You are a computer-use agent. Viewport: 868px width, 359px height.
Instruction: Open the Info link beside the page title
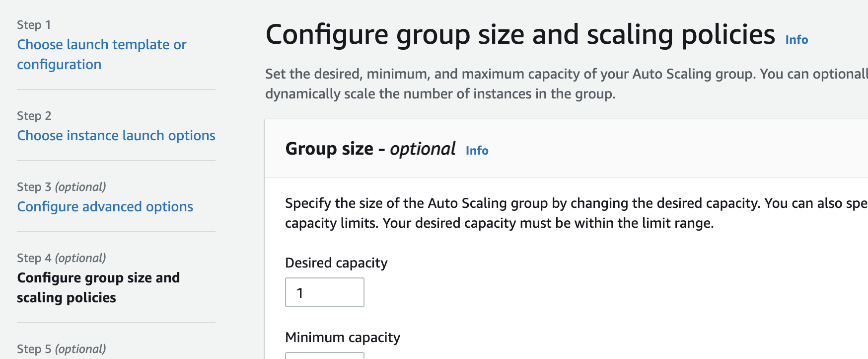pyautogui.click(x=796, y=40)
